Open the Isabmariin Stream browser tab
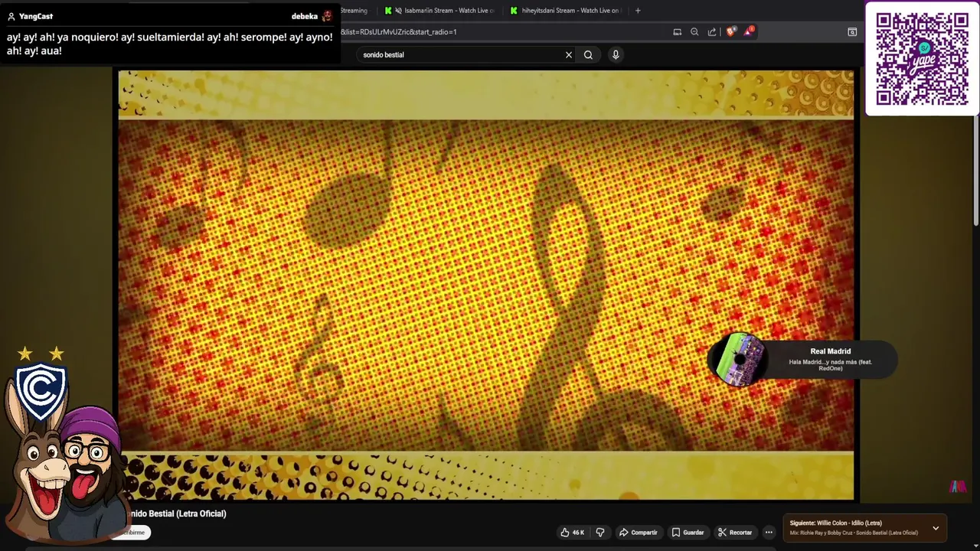The image size is (980, 551). click(440, 11)
